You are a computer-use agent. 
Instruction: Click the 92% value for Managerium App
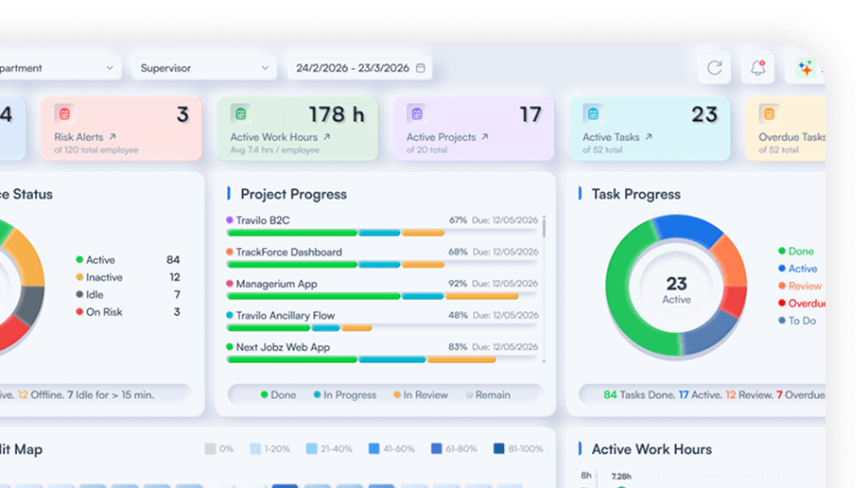tap(458, 284)
